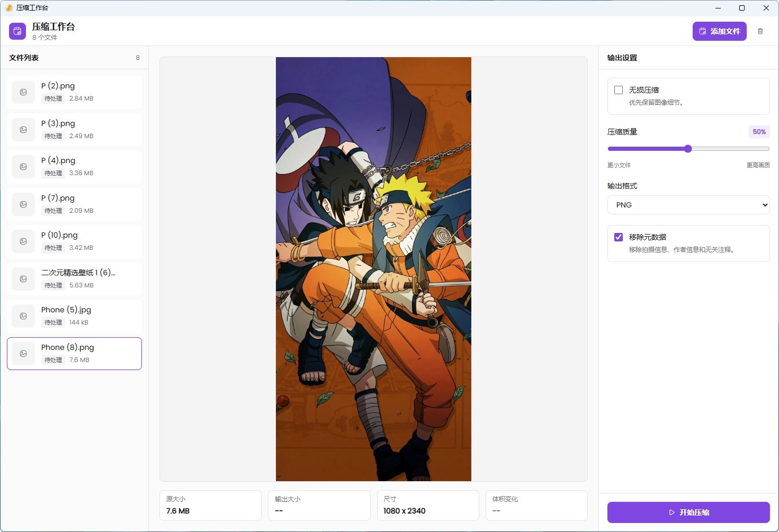Click the 50% quality value badge

[x=759, y=132]
